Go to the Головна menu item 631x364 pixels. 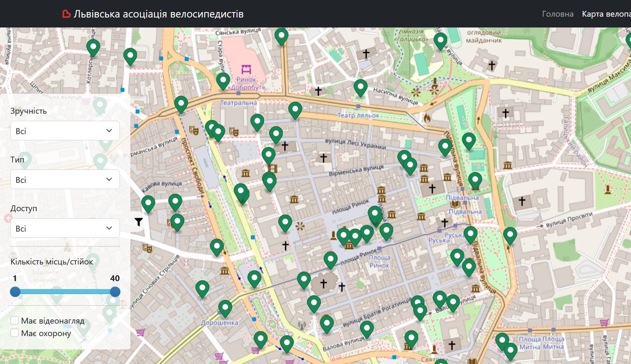coord(557,14)
